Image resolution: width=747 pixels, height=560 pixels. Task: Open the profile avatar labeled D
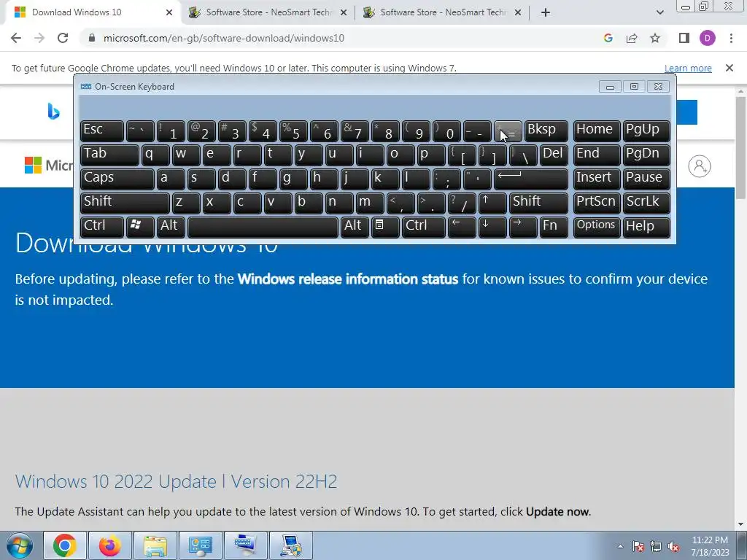[708, 38]
